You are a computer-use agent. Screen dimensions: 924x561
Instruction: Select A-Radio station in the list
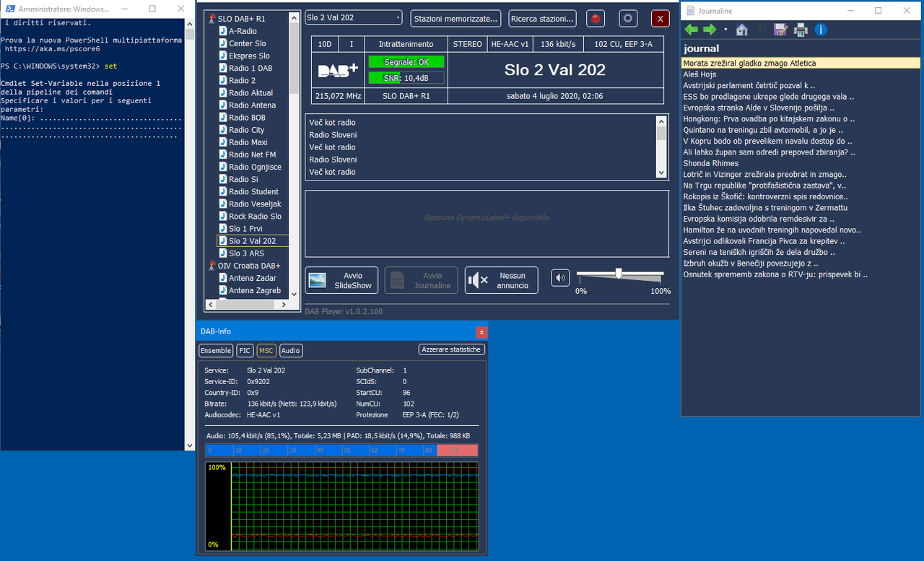(243, 31)
